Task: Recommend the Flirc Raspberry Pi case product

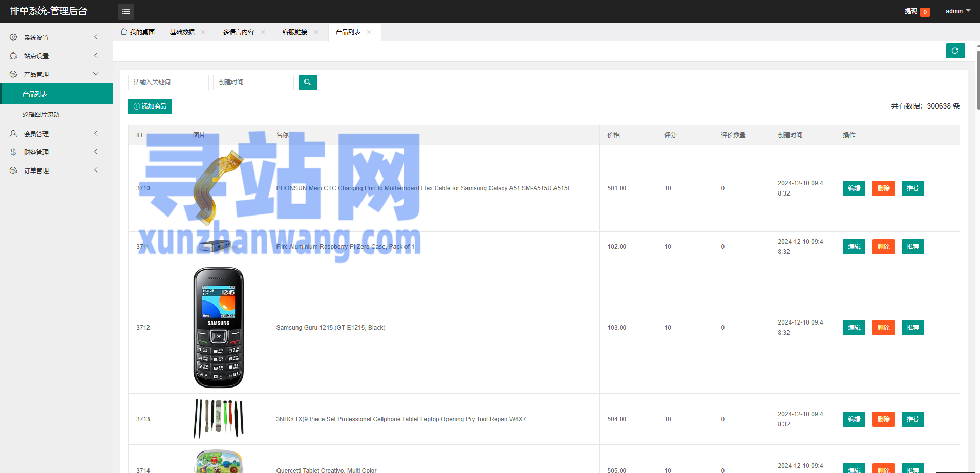Action: 913,247
